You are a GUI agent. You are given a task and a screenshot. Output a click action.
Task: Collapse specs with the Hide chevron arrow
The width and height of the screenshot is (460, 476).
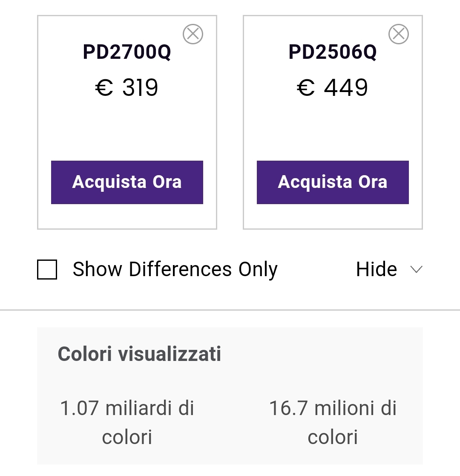pos(416,269)
